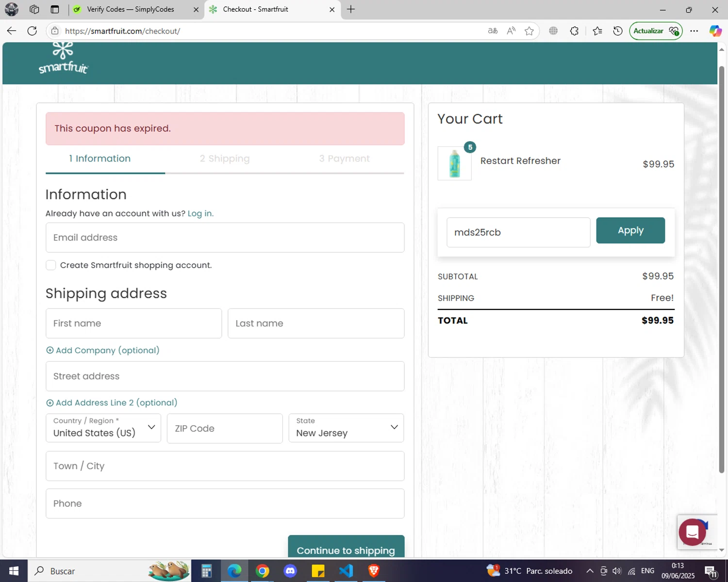Open the browser essentials globe icon

(553, 31)
